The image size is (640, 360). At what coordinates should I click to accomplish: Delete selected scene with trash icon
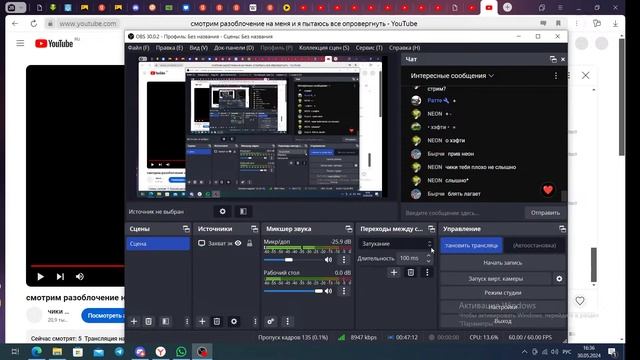click(149, 322)
